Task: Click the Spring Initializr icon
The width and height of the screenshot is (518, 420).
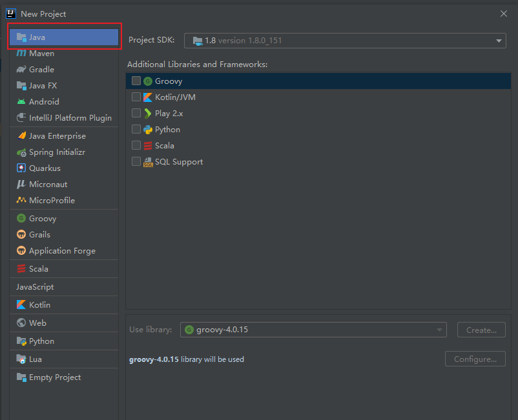Action: pos(21,152)
